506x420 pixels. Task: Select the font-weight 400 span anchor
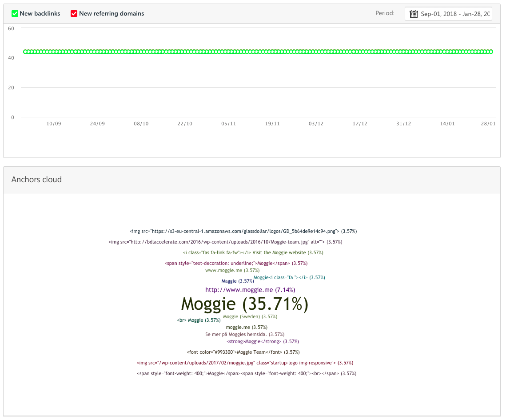click(x=247, y=373)
